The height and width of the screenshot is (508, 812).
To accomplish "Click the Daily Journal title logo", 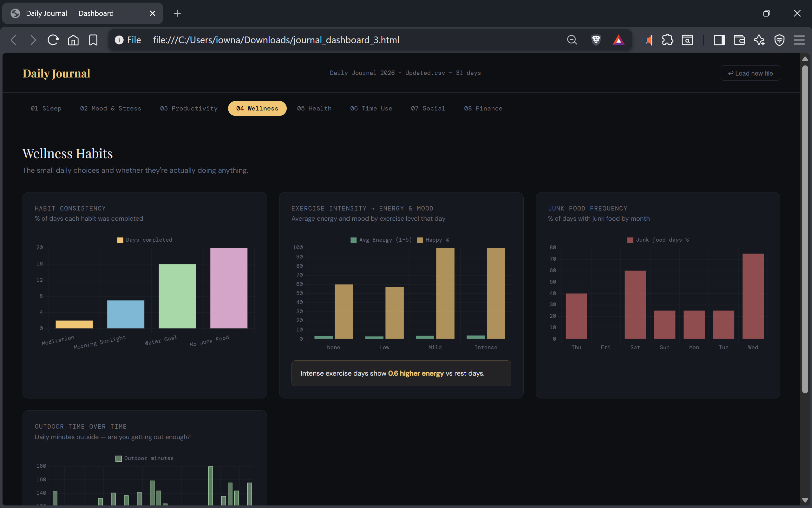I will [56, 73].
